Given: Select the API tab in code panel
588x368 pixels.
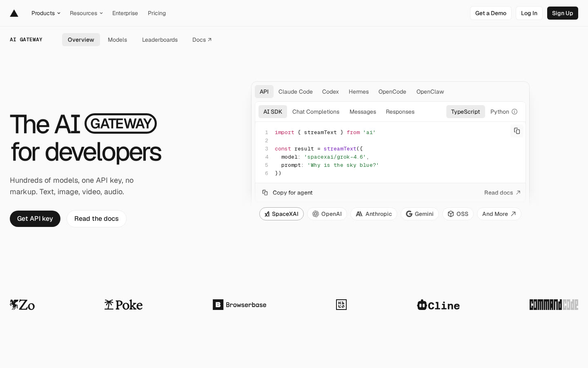Looking at the screenshot, I should (x=264, y=92).
